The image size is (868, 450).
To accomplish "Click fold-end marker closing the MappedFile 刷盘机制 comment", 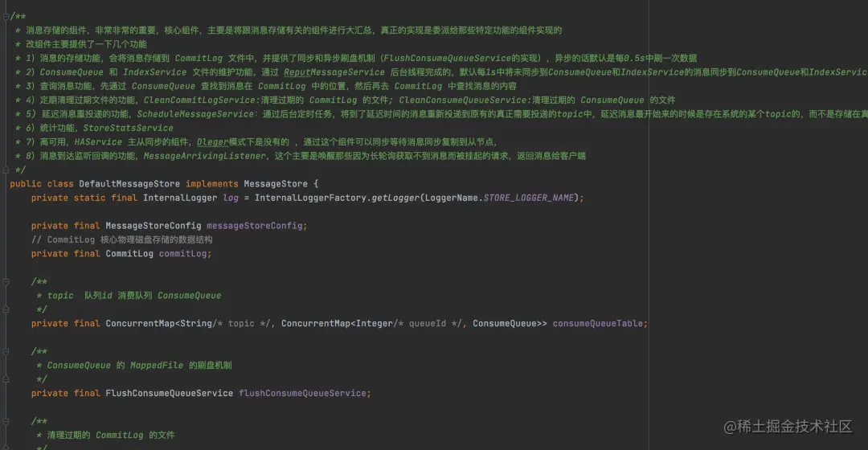I will point(6,379).
